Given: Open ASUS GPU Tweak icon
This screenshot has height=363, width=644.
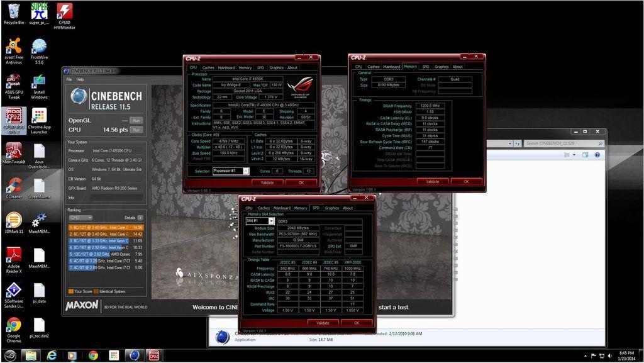Looking at the screenshot, I should pos(14,86).
